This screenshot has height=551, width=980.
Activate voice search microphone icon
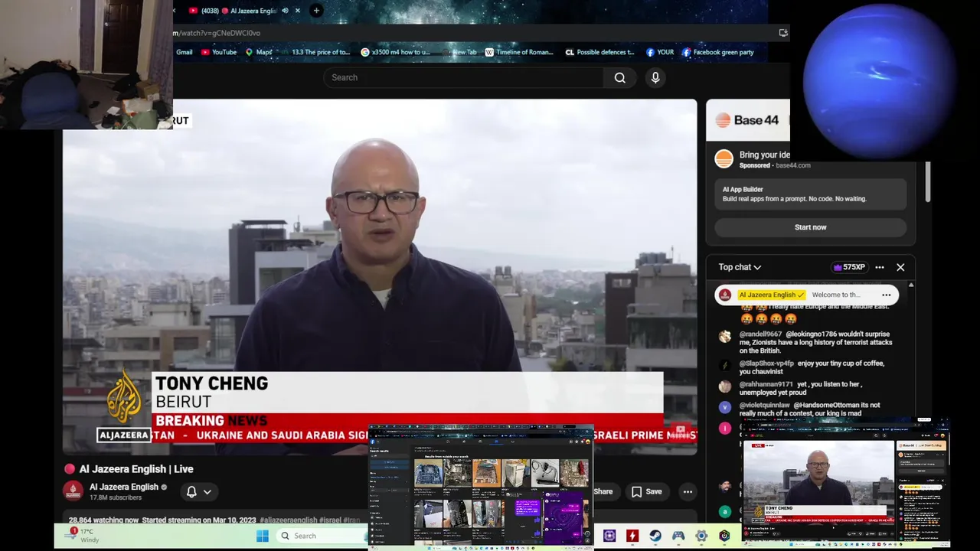[x=655, y=77]
